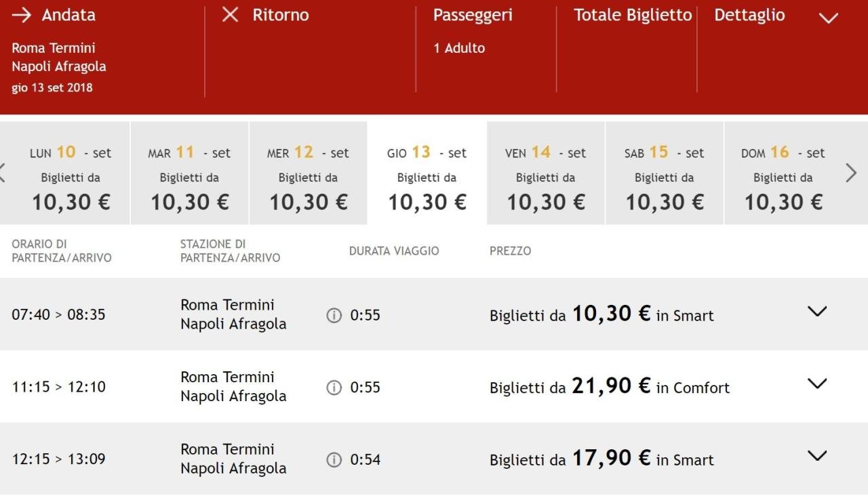Expand the 12:15 train fare options

tap(817, 456)
